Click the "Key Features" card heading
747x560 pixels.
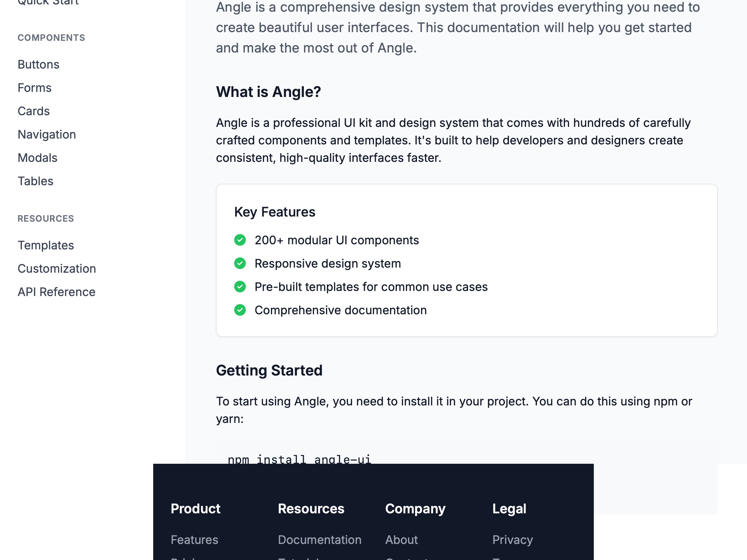point(275,211)
